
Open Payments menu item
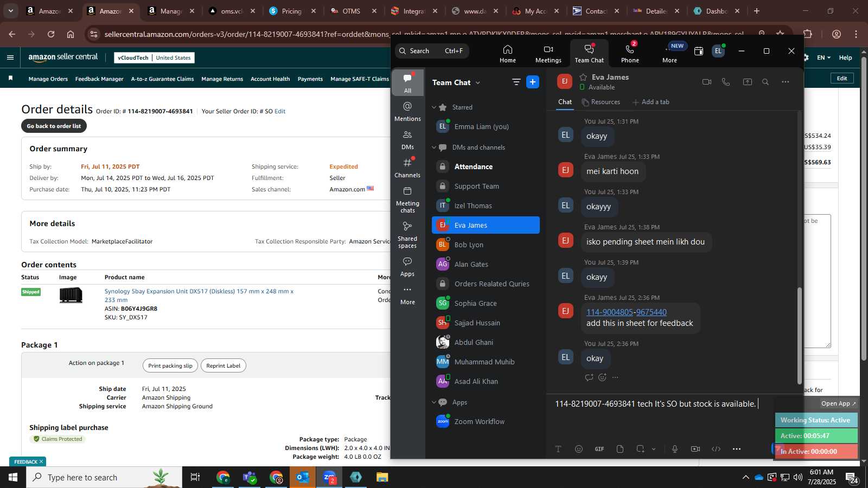(310, 79)
